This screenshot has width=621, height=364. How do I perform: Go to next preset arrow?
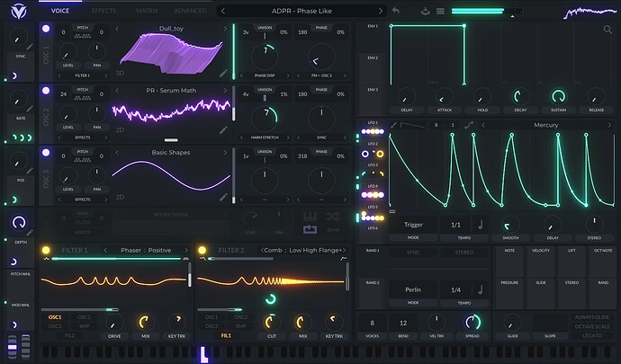click(381, 11)
